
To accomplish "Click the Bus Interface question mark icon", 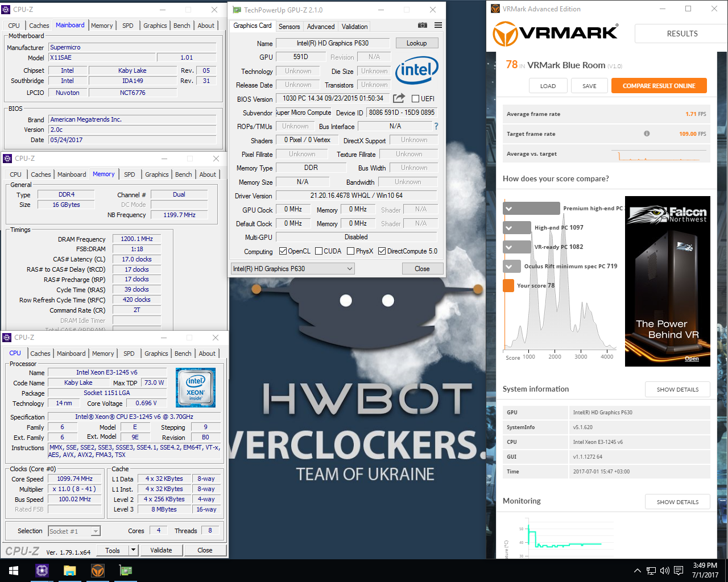I will [436, 126].
